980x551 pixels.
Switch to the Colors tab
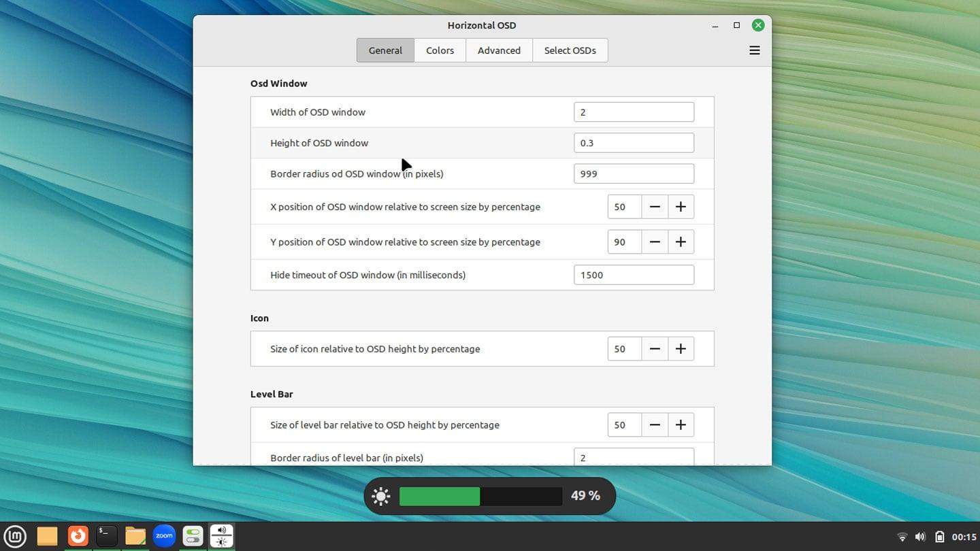pyautogui.click(x=440, y=50)
